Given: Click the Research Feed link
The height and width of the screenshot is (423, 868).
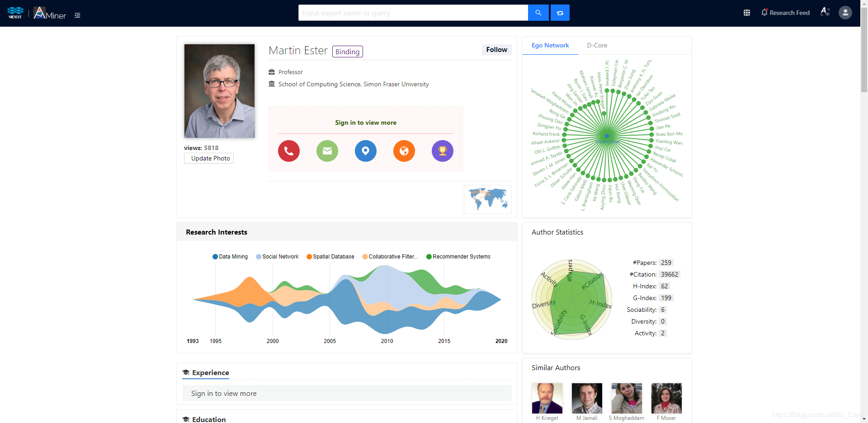Looking at the screenshot, I should (x=790, y=13).
